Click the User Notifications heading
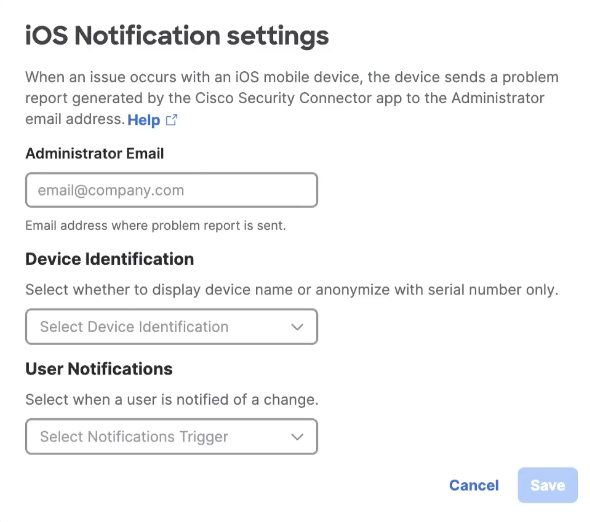This screenshot has width=590, height=522. (99, 369)
